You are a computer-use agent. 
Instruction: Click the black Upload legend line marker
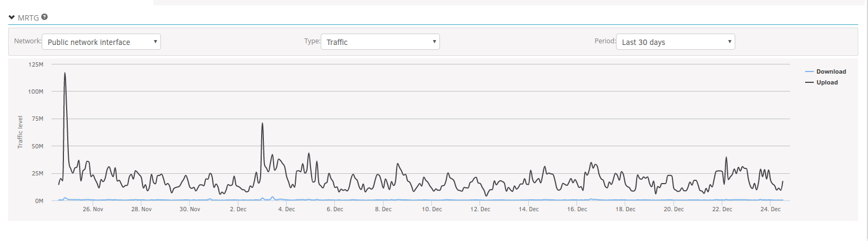click(x=809, y=82)
